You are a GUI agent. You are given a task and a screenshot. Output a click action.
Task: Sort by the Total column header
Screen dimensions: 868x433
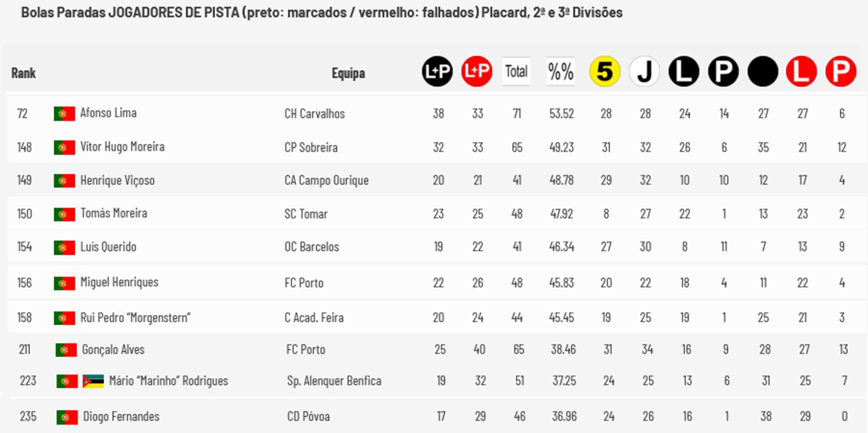(x=516, y=71)
